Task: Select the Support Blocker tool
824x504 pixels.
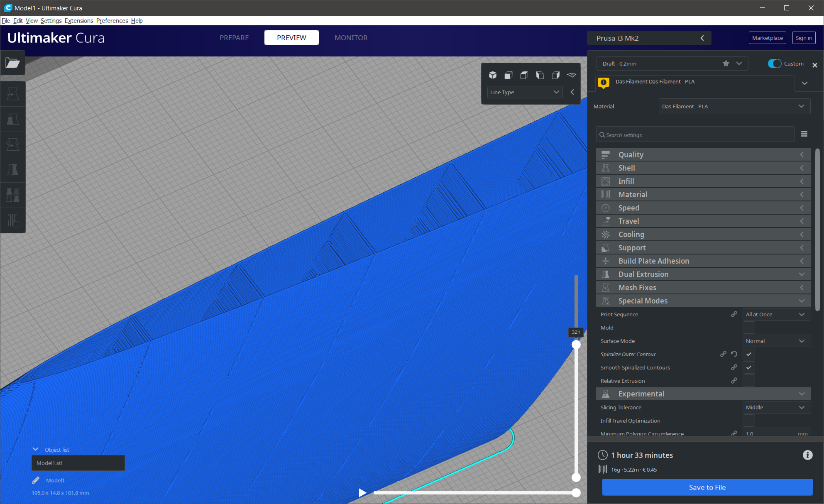Action: point(12,220)
